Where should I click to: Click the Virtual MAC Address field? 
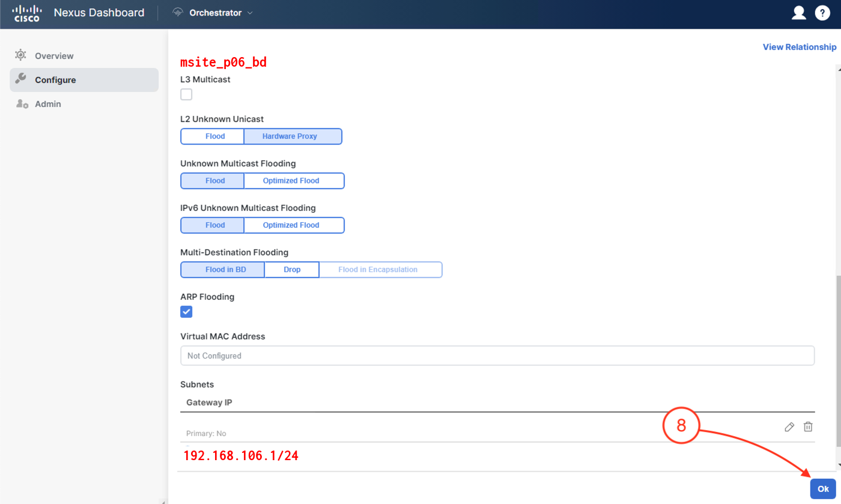497,356
